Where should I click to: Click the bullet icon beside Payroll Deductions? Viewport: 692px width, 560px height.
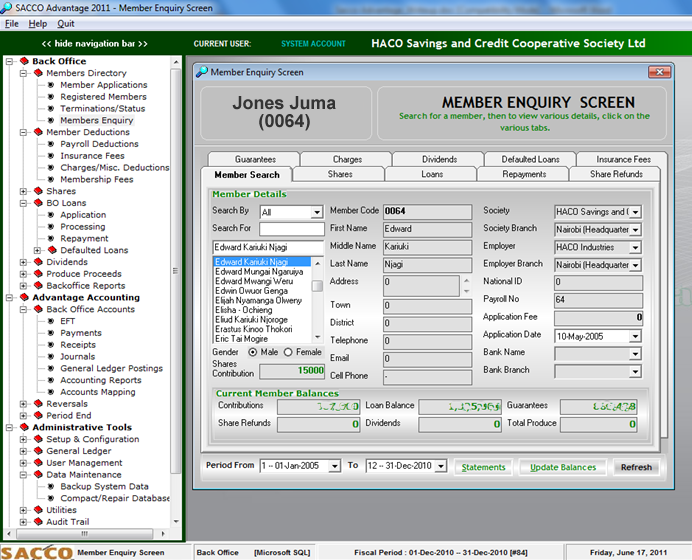click(x=51, y=144)
